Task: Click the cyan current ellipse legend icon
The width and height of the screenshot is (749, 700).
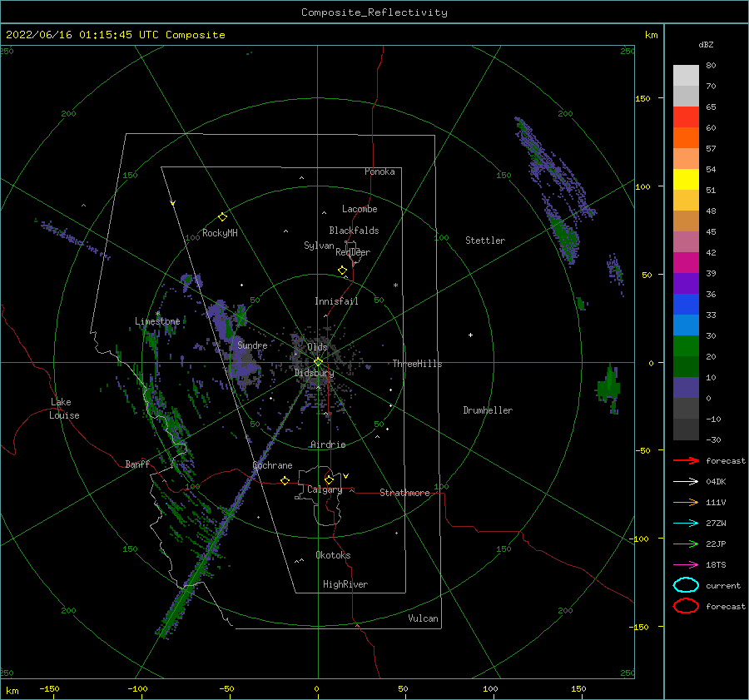Action: tap(686, 585)
